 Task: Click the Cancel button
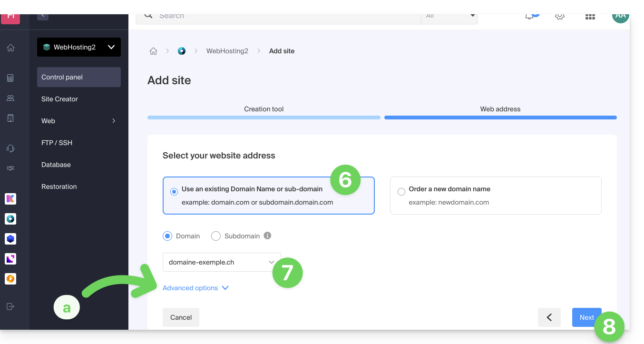(x=181, y=317)
